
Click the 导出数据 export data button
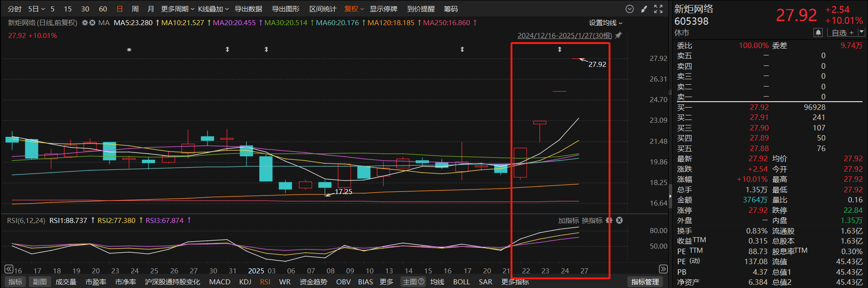(x=248, y=9)
